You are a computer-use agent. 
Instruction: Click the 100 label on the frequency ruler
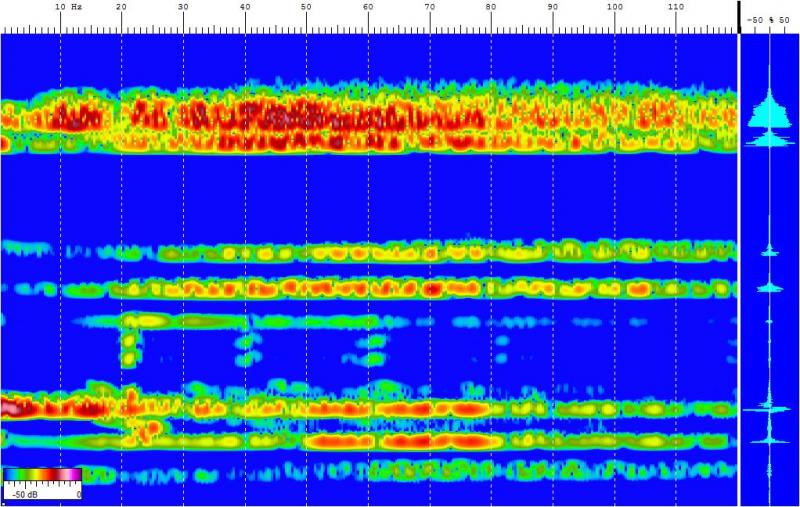pos(614,7)
